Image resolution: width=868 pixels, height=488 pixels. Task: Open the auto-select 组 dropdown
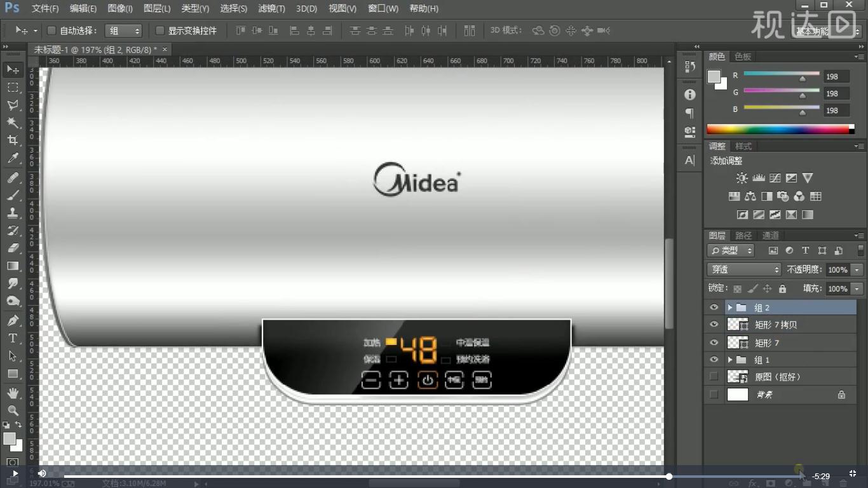(x=123, y=30)
